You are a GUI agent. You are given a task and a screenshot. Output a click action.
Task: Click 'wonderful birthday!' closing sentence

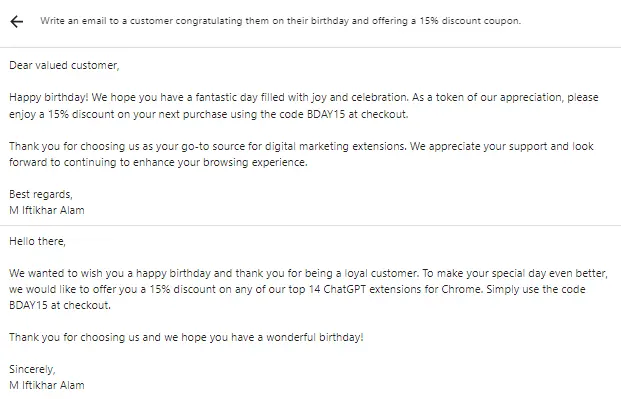315,337
